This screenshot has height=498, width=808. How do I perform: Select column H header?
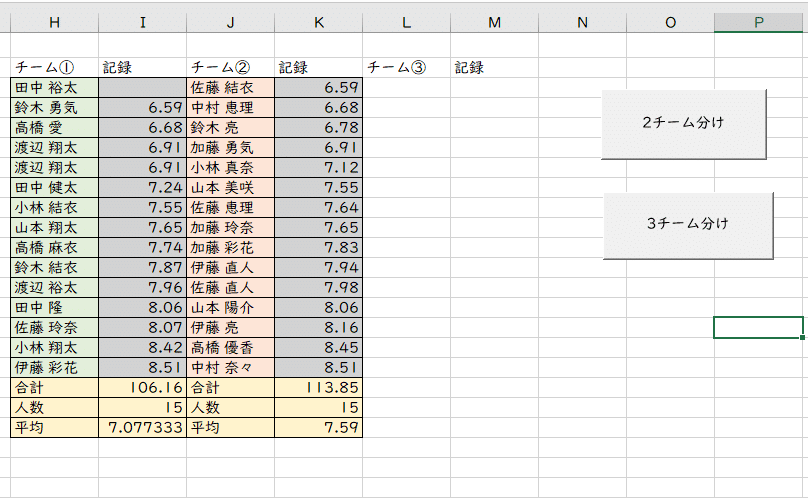coord(54,23)
